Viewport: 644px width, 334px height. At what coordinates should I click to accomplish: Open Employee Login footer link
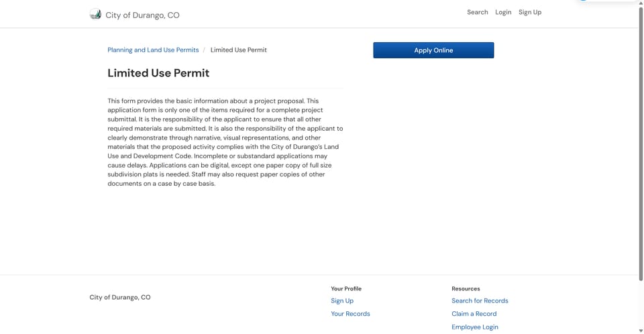click(x=475, y=327)
